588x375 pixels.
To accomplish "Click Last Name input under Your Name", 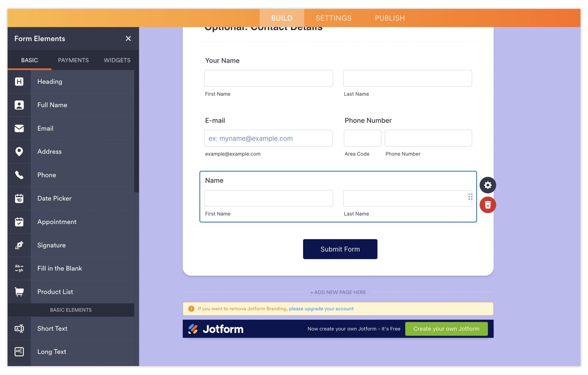I will (407, 78).
